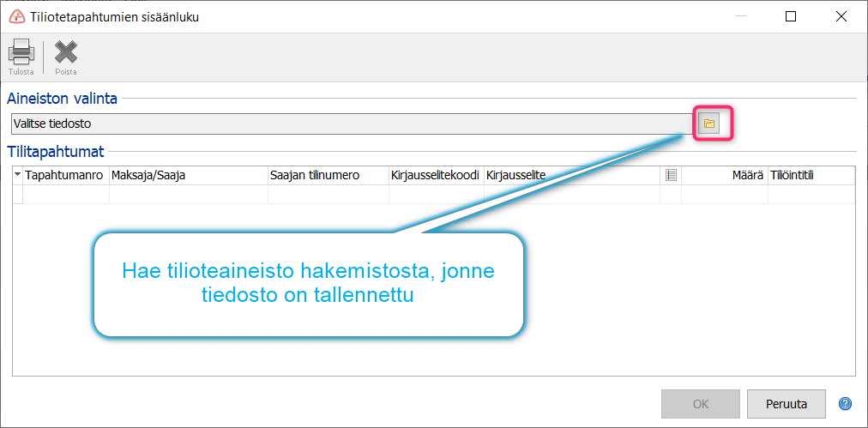Sort by the Tapahtumanro column header
This screenshot has height=428, width=868.
66,176
